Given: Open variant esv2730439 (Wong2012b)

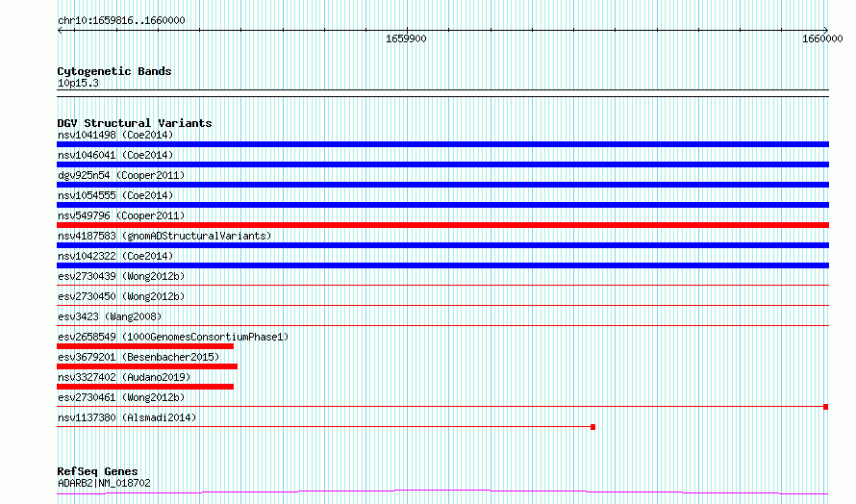Looking at the screenshot, I should 121,276.
